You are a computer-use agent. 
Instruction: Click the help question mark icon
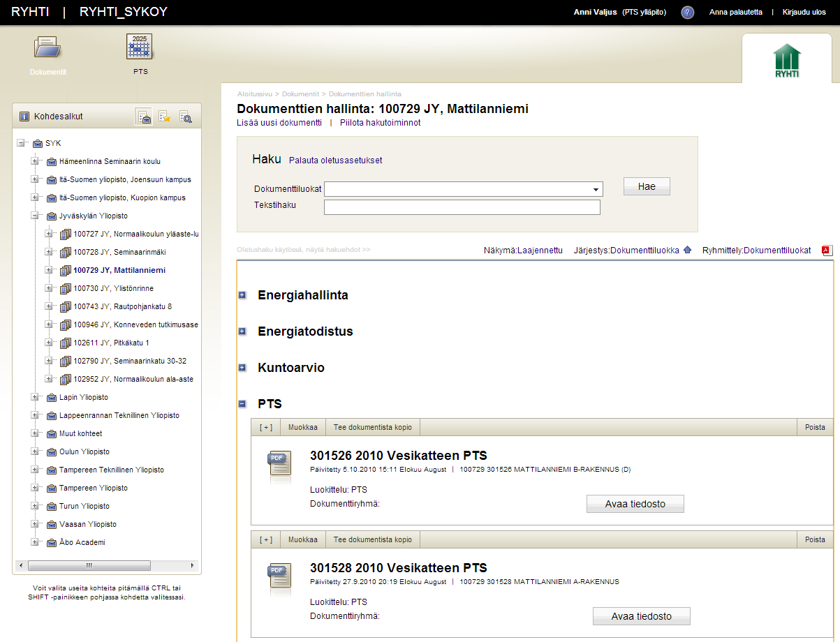(x=688, y=13)
